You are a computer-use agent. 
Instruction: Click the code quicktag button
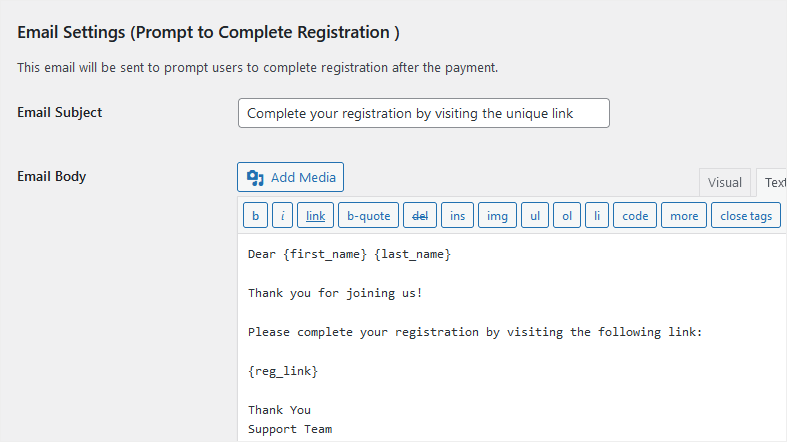[x=635, y=215]
